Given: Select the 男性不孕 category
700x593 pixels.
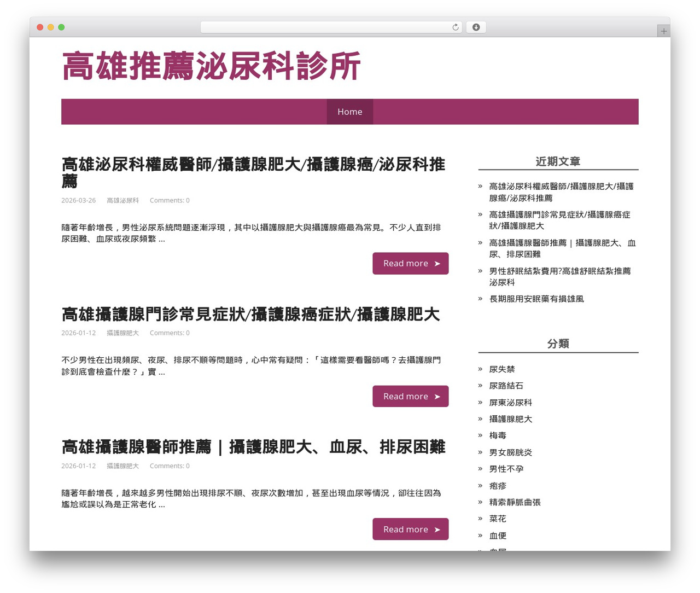Looking at the screenshot, I should point(506,469).
